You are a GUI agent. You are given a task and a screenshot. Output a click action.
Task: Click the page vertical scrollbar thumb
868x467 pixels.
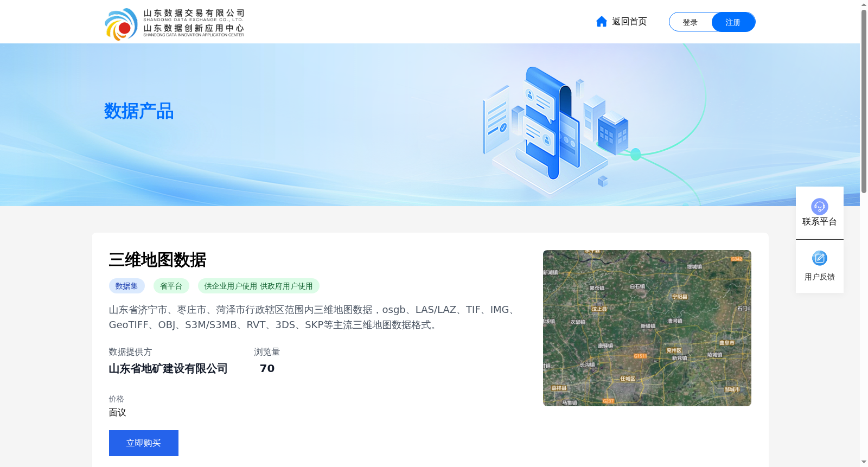point(864,101)
